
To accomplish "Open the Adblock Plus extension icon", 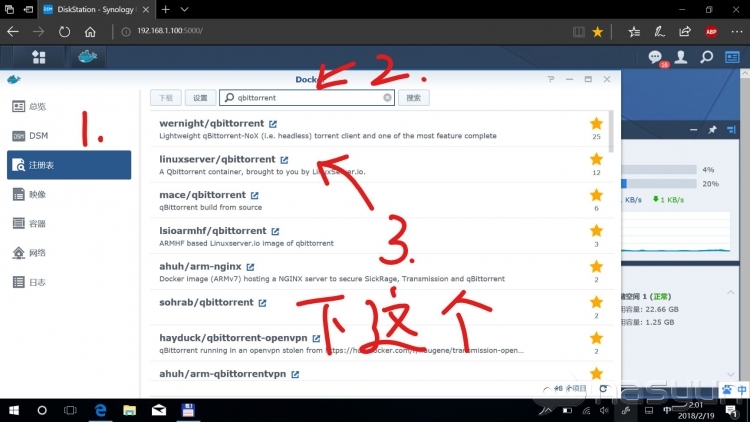I will 711,32.
